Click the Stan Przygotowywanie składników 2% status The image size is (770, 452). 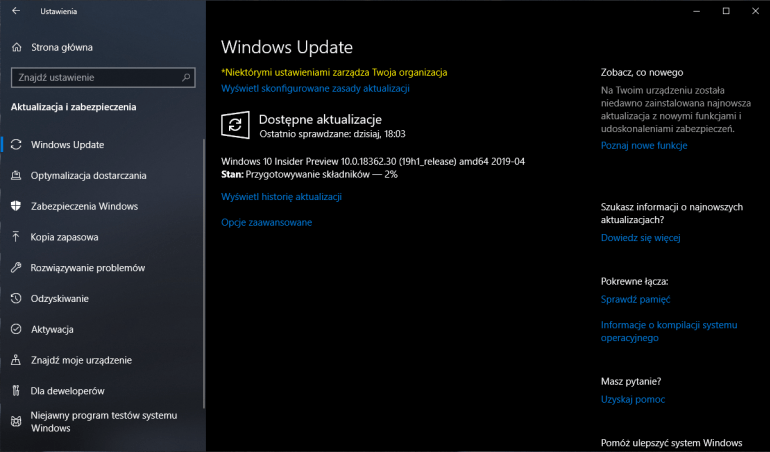coord(309,174)
